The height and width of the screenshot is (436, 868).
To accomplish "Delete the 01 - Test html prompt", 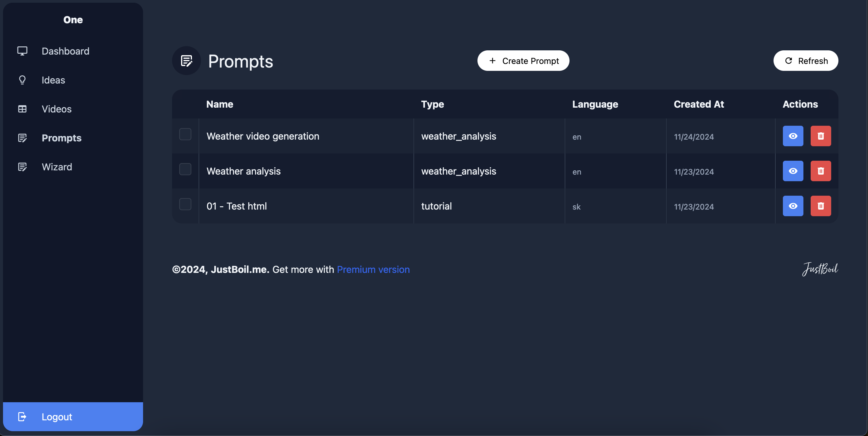I will [820, 206].
